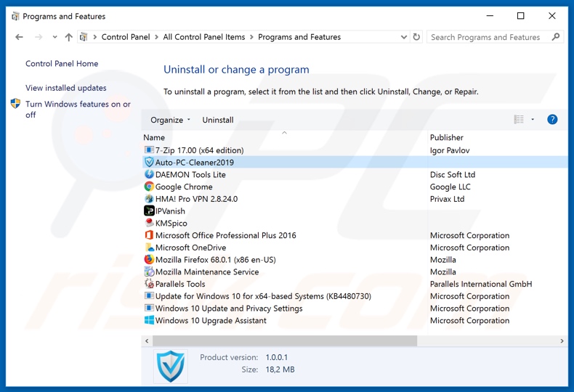Screen dimensions: 574x392
Task: Click the Mozilla Firefox icon
Action: click(149, 259)
